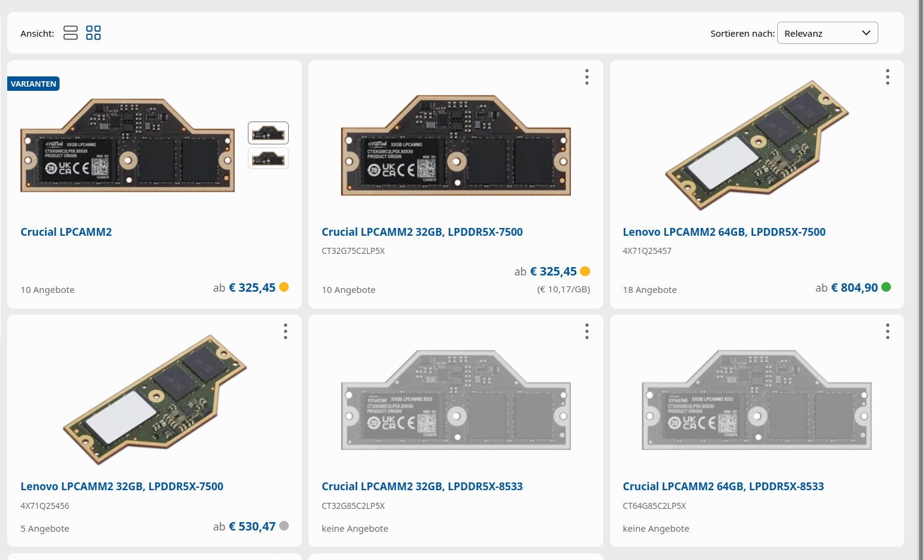Open the Crucial LPCAMM2 variants product link

66,232
